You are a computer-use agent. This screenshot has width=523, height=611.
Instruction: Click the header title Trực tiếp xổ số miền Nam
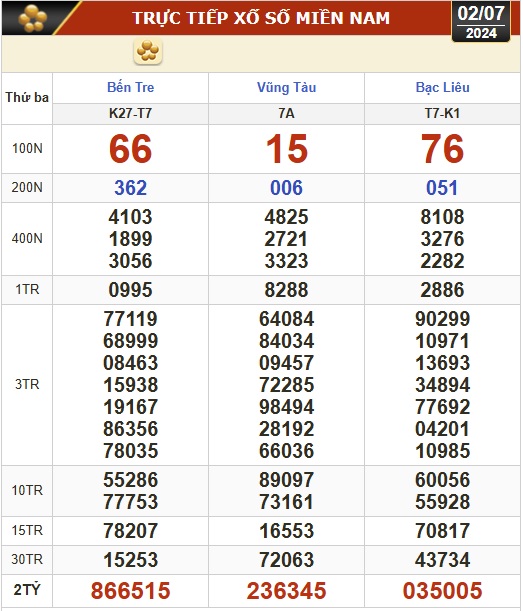[x=261, y=18]
